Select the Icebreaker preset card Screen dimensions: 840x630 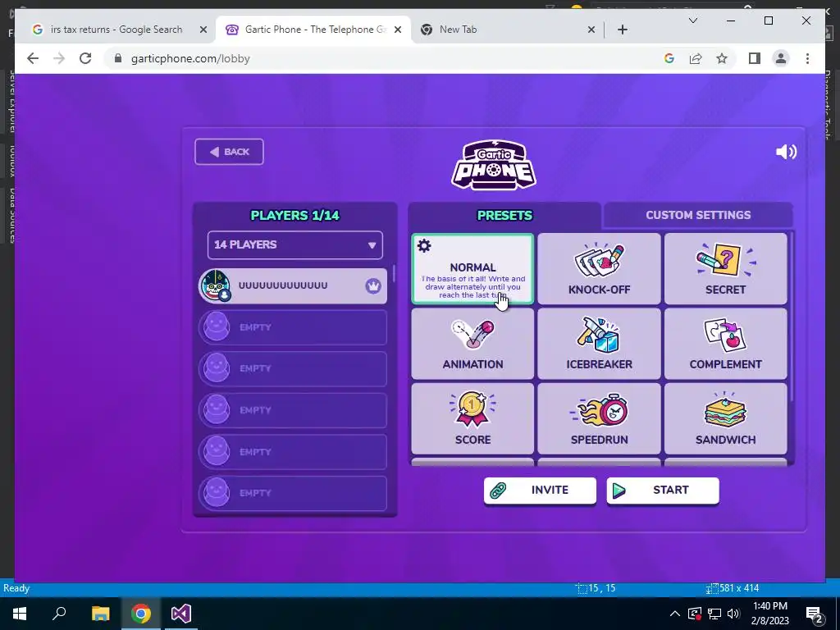(x=599, y=344)
